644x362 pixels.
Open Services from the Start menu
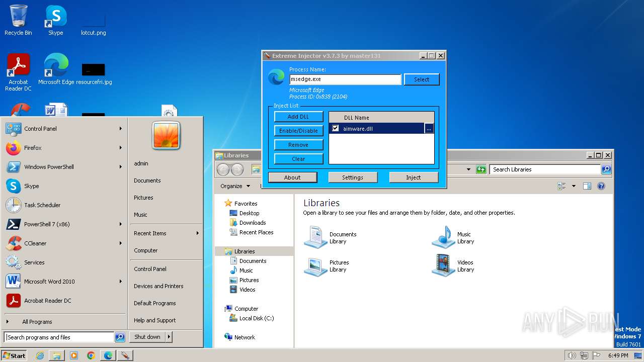pos(64,262)
